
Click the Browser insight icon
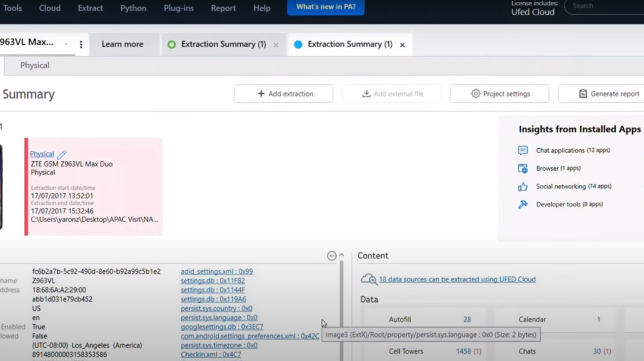(522, 168)
